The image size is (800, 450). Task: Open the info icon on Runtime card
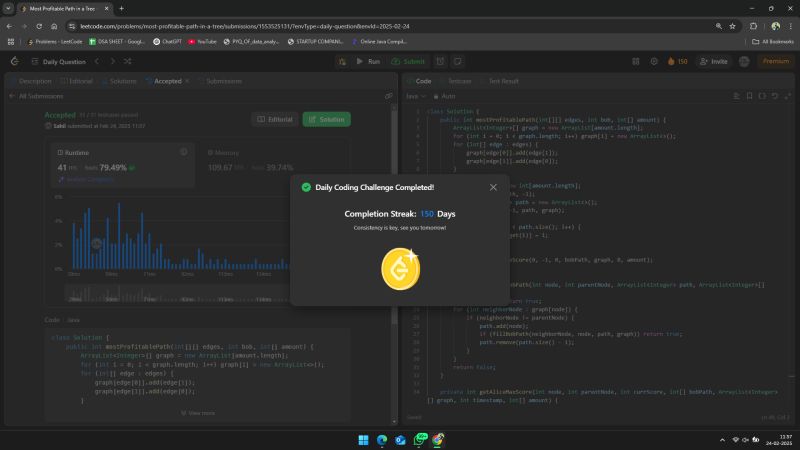[184, 152]
